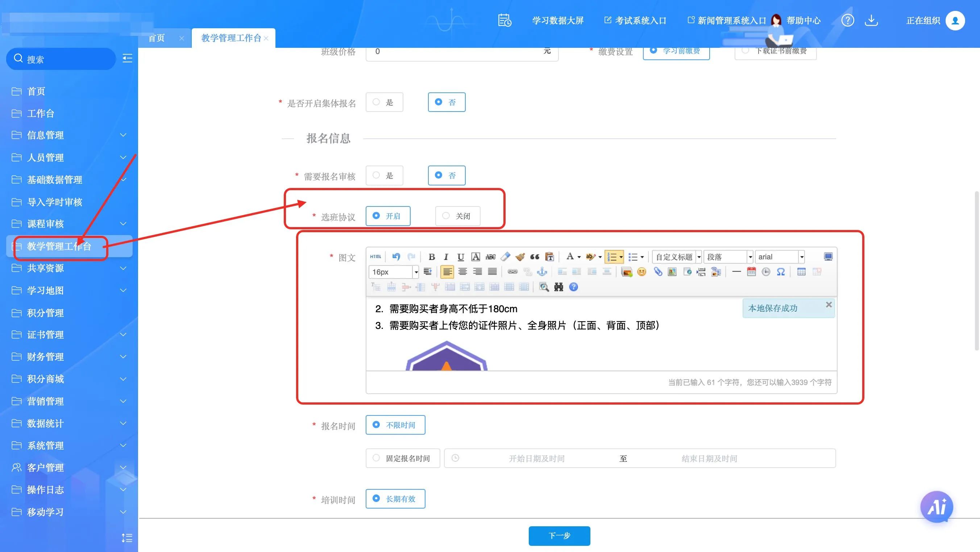The image size is (980, 552).
Task: Close the 教学管理工作台 tab
Action: coord(266,38)
